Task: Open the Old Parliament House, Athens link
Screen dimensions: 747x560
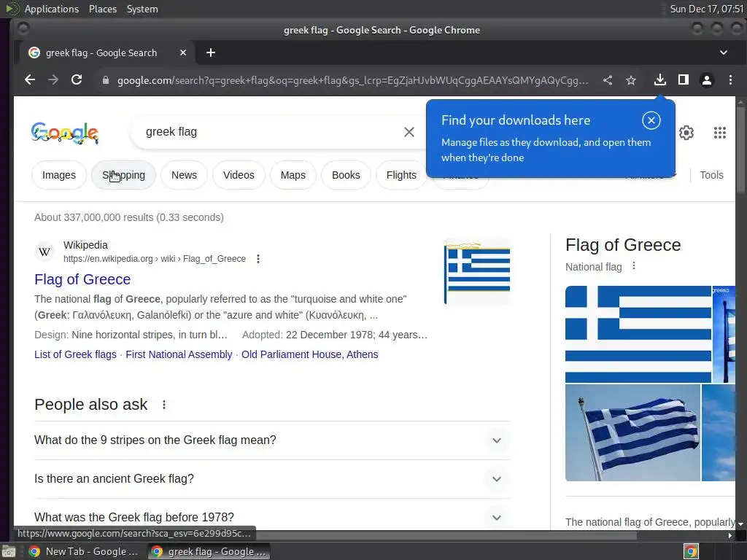Action: coord(309,355)
